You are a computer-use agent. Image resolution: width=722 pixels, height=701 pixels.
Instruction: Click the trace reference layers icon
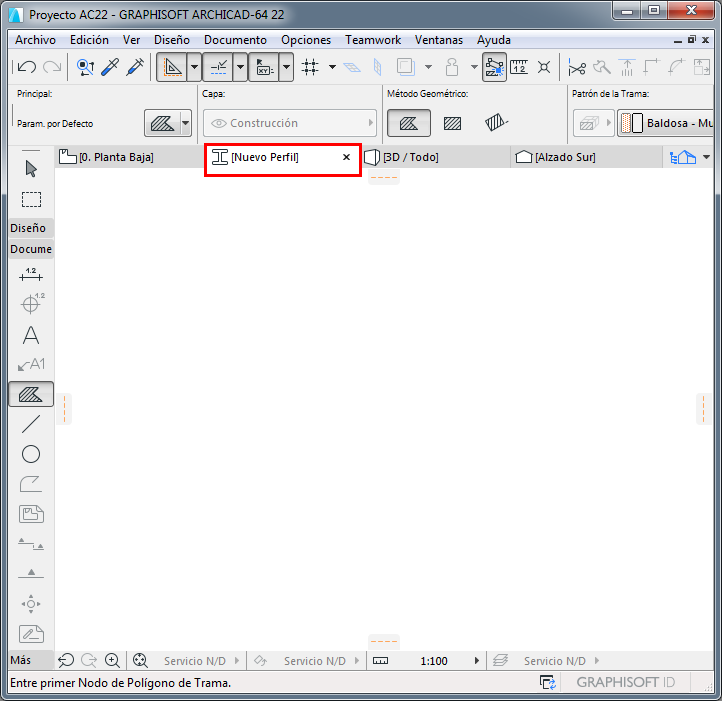[x=406, y=67]
